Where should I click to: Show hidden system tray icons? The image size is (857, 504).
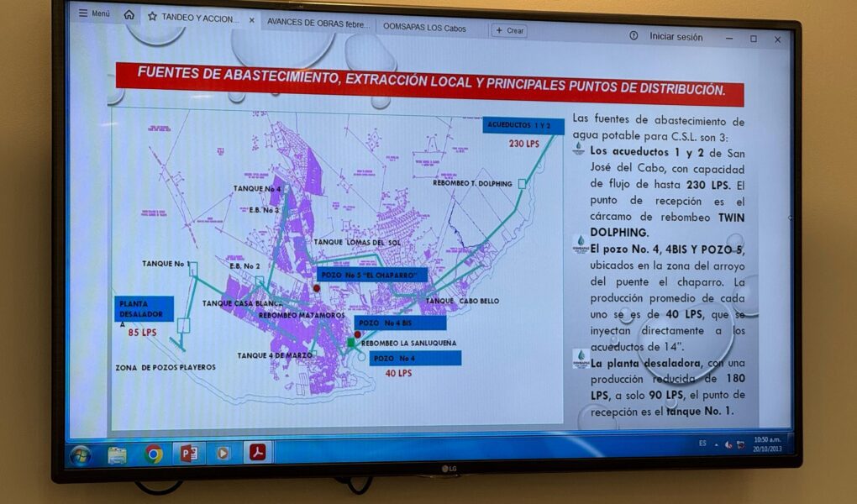pyautogui.click(x=717, y=444)
